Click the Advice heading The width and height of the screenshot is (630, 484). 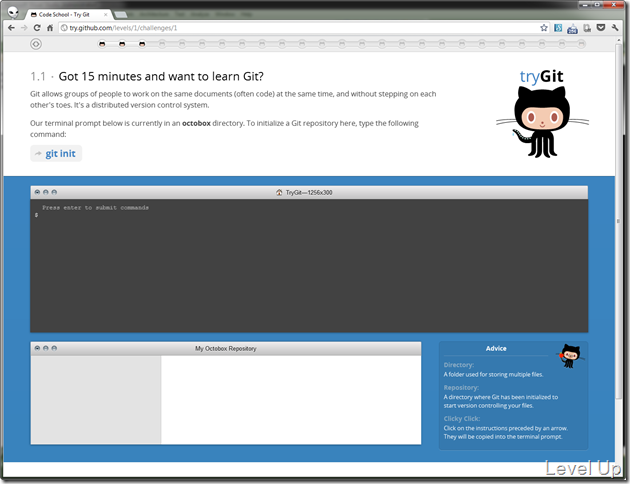point(496,349)
